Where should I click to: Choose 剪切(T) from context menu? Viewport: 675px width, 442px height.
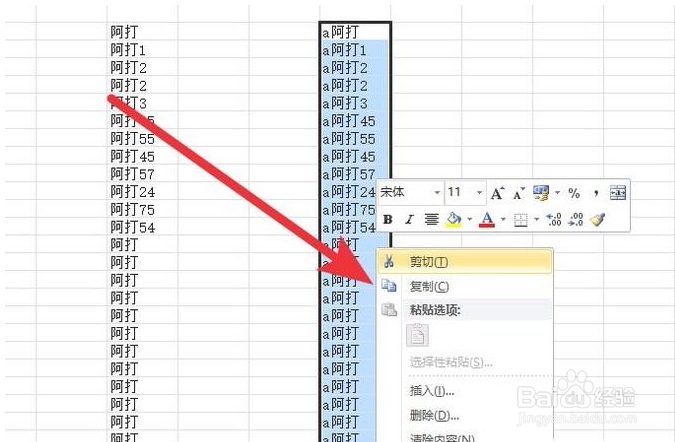coord(465,261)
